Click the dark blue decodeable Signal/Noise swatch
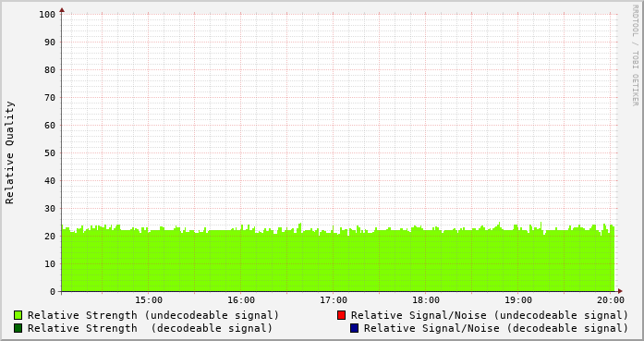 click(355, 328)
